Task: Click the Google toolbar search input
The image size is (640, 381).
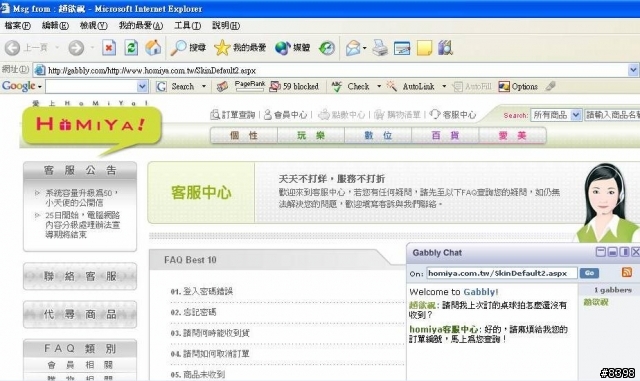Action: point(92,86)
